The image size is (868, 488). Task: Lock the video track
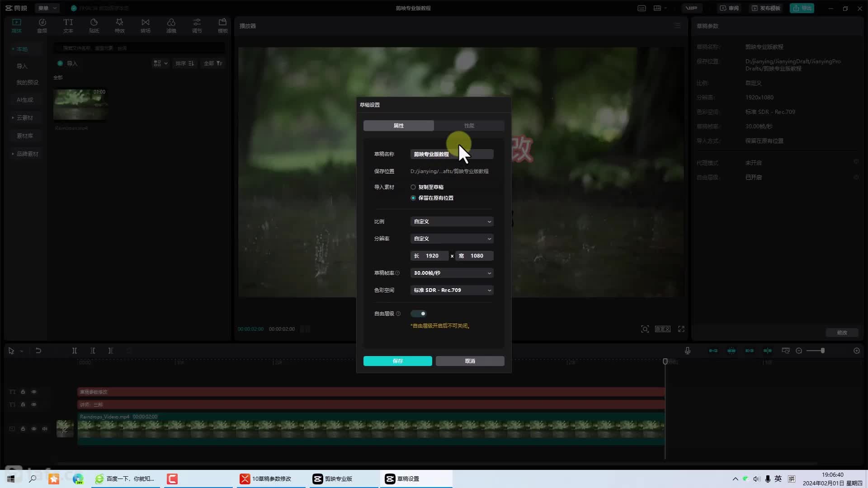23,429
